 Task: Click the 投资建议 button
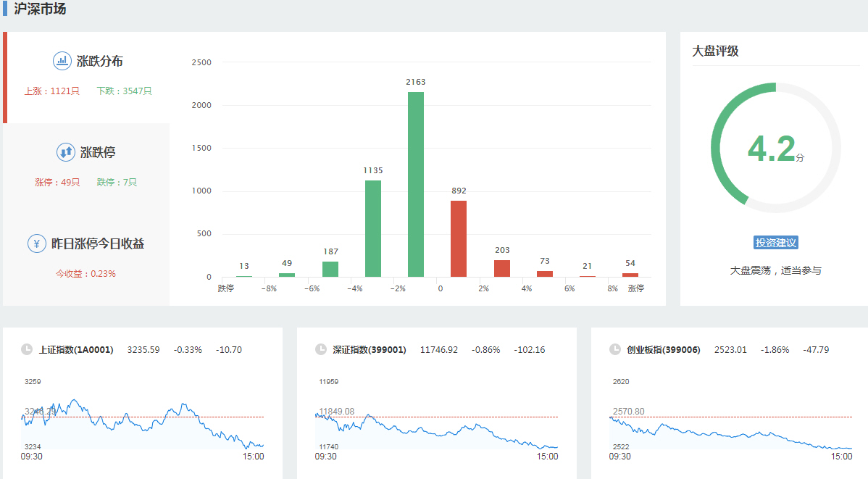(775, 243)
